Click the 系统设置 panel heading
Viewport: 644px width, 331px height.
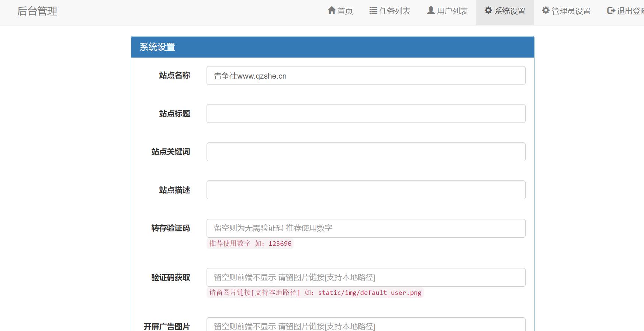[157, 47]
